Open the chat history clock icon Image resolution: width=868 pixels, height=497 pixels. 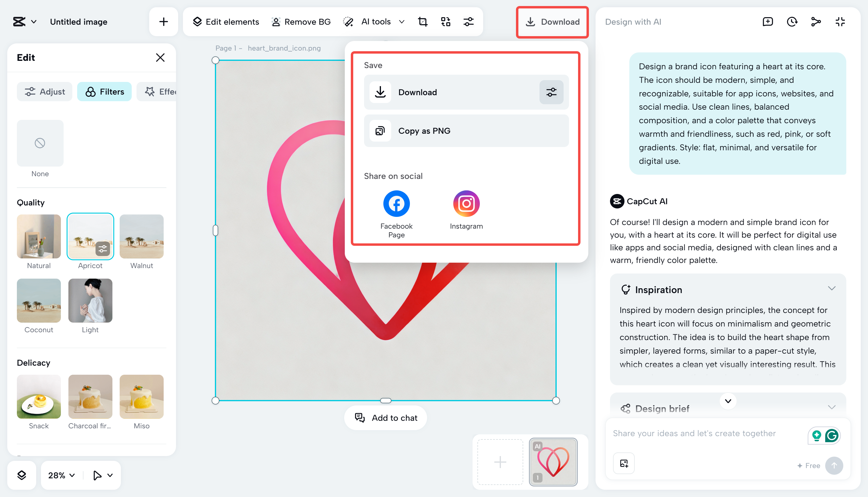click(792, 22)
